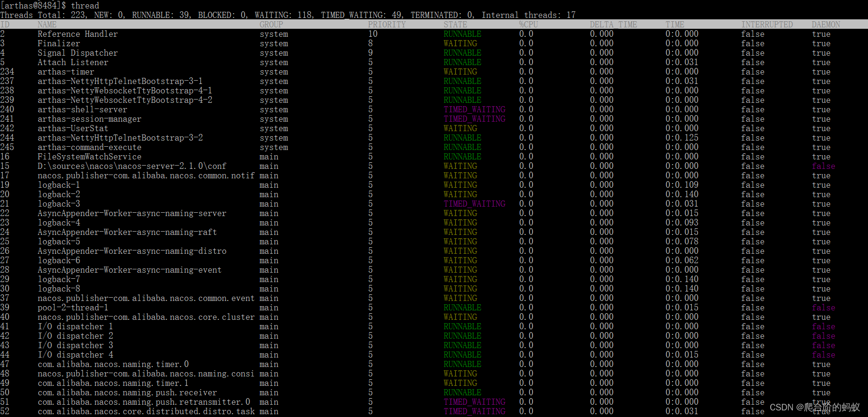Viewport: 868px width, 417px height.
Task: Select the 'FileSystemWatchService' thread name
Action: 90,157
